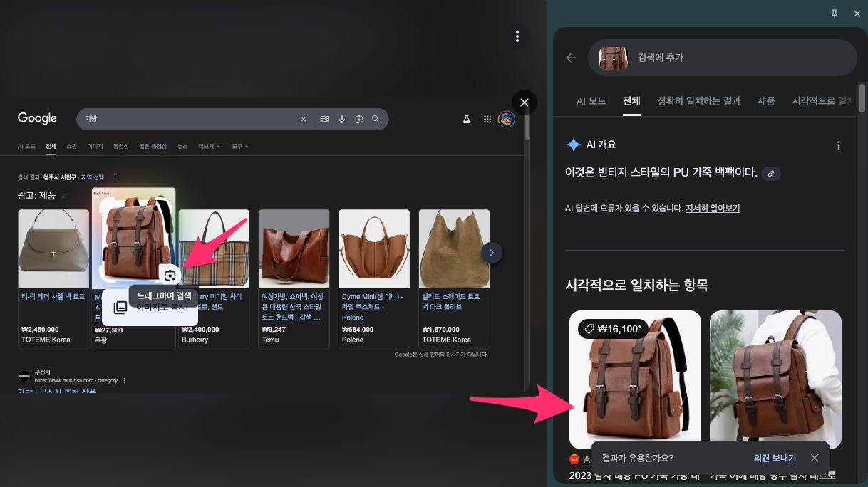
Task: Dismiss the '결과가 유용한가요?' banner
Action: pos(815,458)
